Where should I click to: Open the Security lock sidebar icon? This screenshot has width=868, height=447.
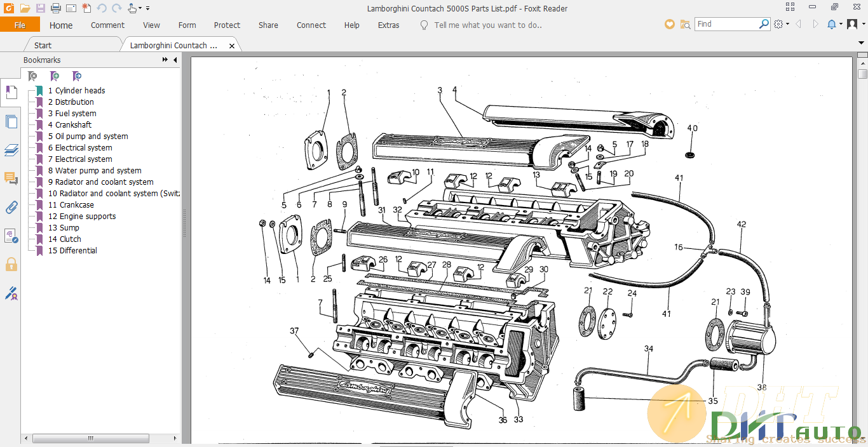[11, 264]
